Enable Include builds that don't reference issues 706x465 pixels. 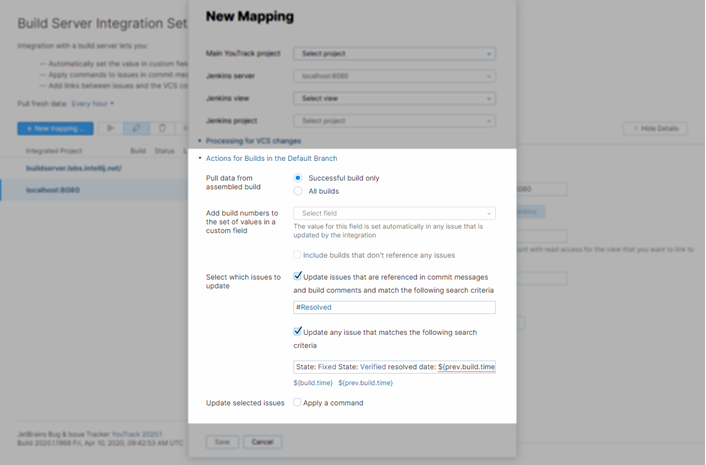(x=297, y=255)
